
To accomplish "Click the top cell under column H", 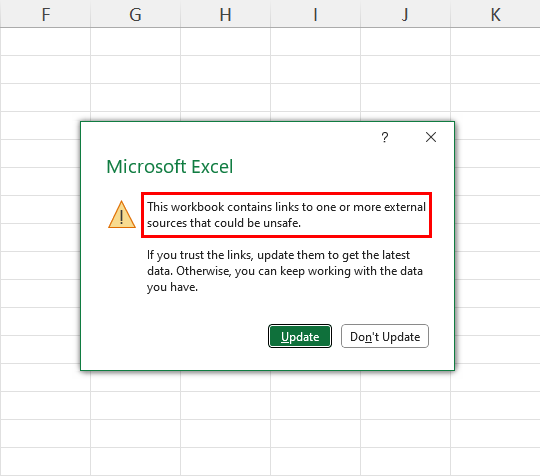I will tap(226, 42).
